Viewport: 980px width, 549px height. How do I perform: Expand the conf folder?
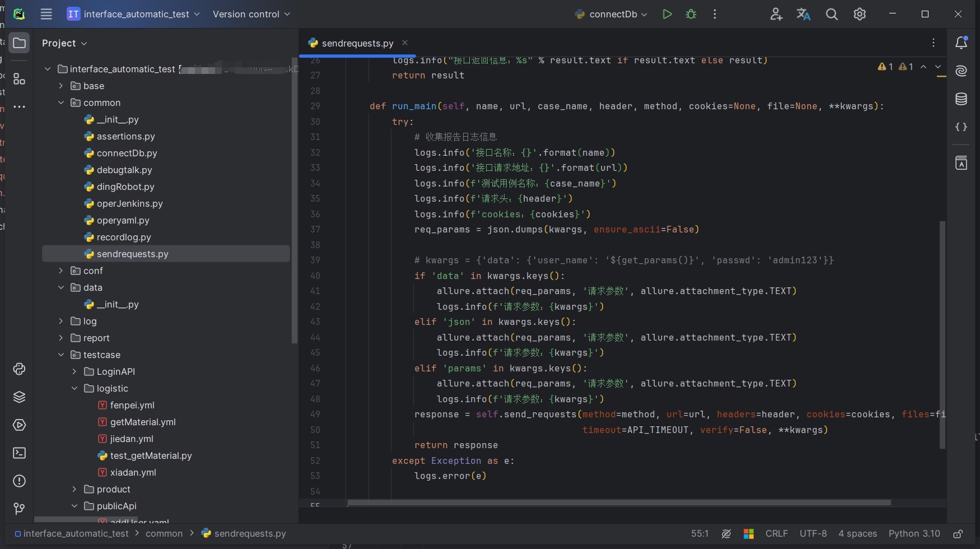tap(61, 271)
